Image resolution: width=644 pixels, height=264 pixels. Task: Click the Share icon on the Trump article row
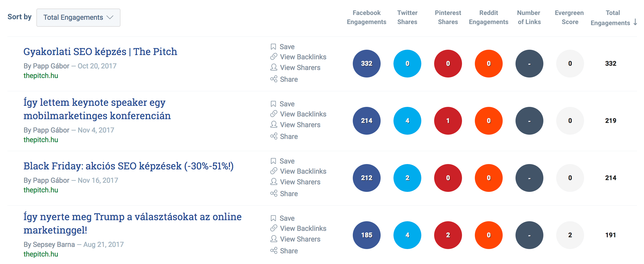click(288, 251)
